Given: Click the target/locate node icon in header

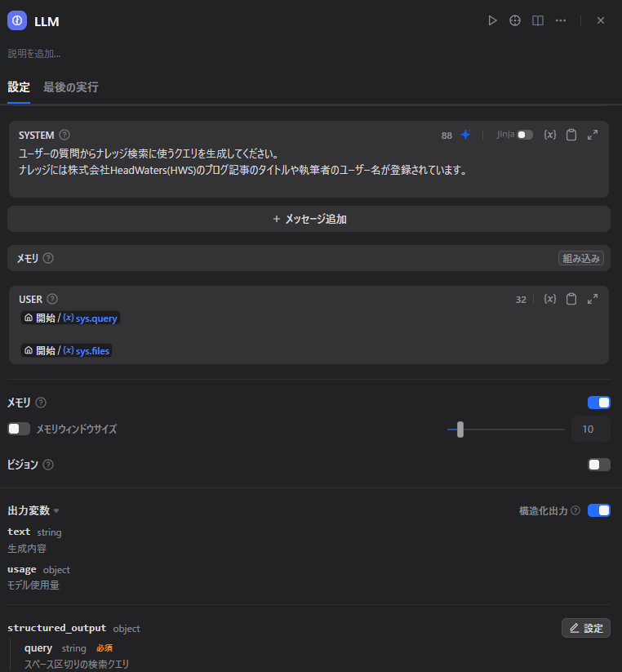Looking at the screenshot, I should [515, 20].
